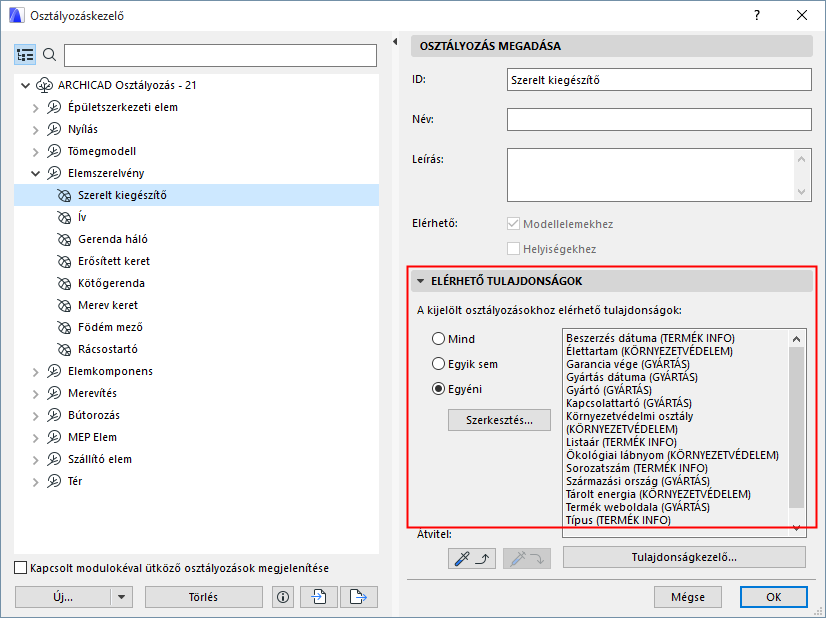The image size is (826, 618).
Task: Click the import classification icon button
Action: [319, 597]
